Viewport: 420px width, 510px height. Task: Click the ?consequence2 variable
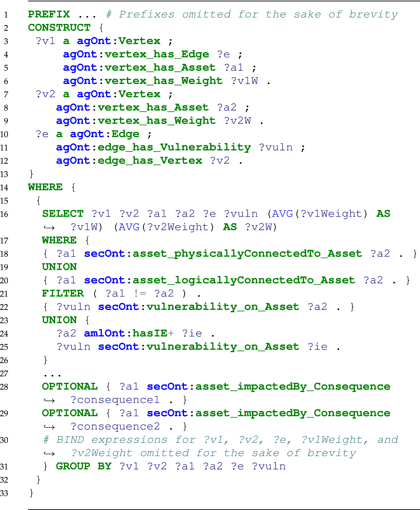(115, 426)
